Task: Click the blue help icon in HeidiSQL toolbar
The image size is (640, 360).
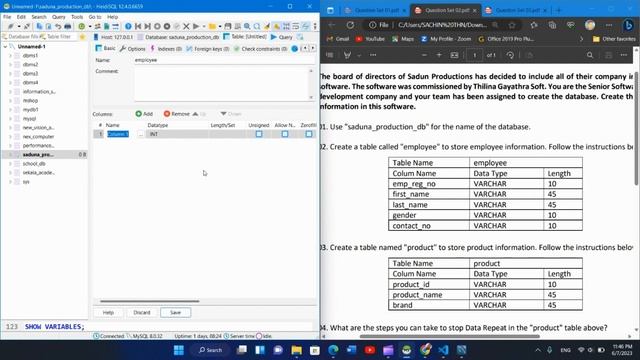Action: (x=128, y=26)
